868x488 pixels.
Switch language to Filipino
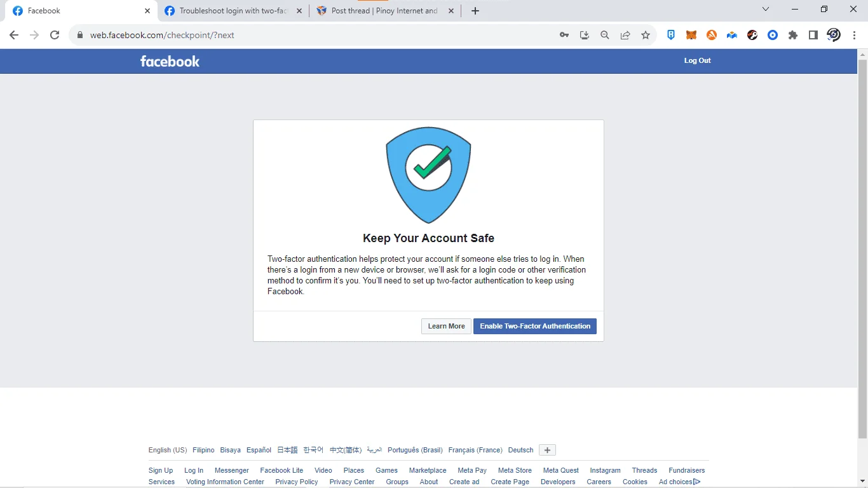pos(203,450)
